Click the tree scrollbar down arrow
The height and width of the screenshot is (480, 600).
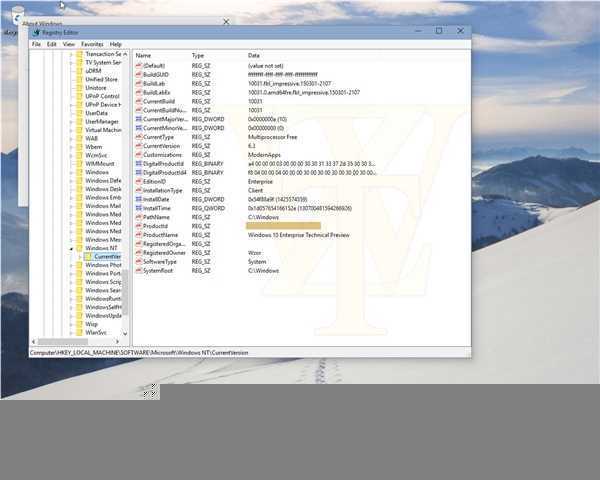pyautogui.click(x=125, y=333)
